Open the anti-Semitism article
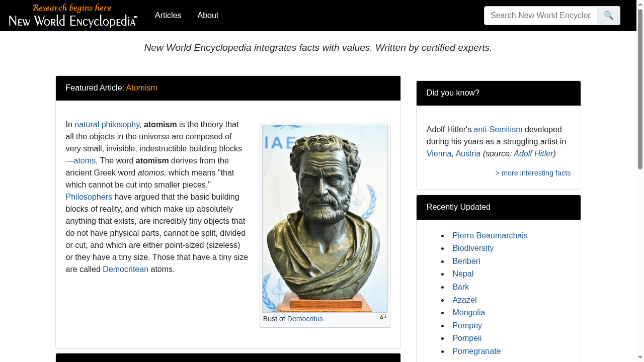Screen dimensions: 644x362 (x=498, y=129)
